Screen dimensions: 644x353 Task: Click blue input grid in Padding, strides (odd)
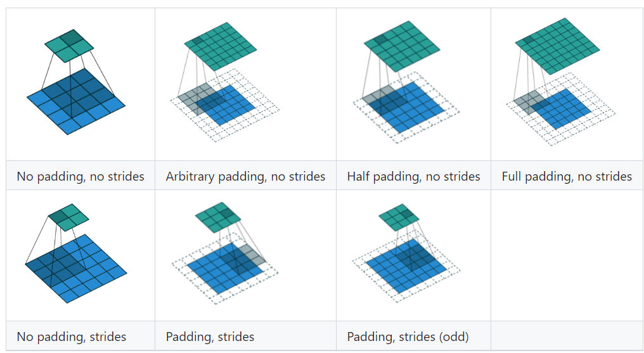[x=406, y=266]
